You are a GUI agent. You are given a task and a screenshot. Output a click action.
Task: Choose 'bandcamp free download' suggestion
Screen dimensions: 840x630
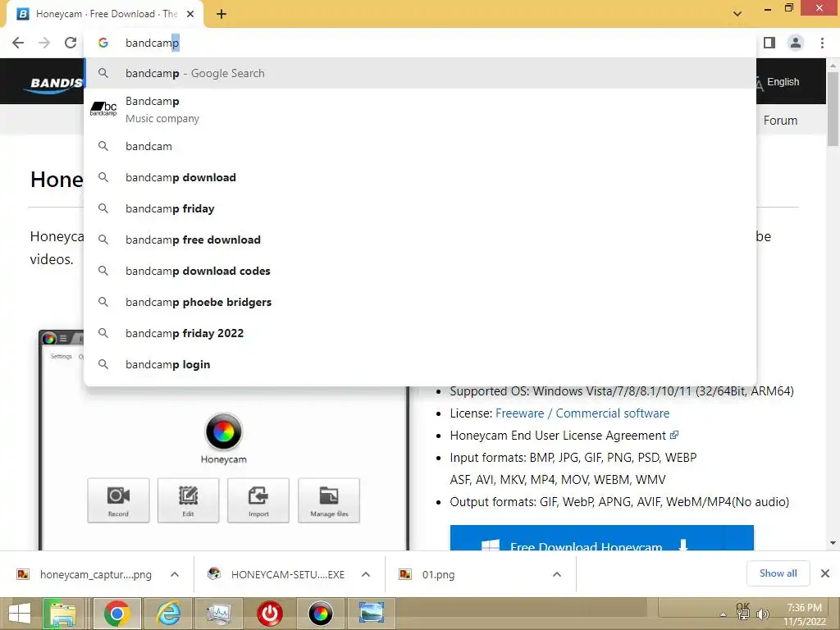coord(420,240)
